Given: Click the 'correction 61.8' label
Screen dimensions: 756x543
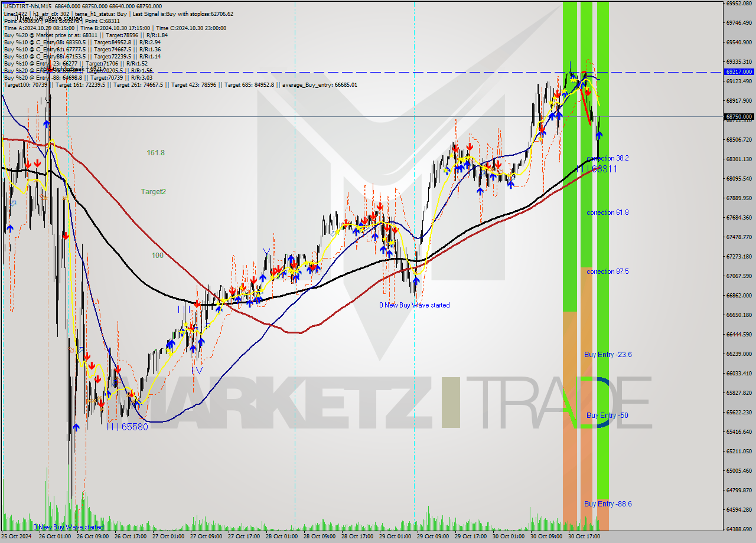Looking at the screenshot, I should tap(608, 212).
